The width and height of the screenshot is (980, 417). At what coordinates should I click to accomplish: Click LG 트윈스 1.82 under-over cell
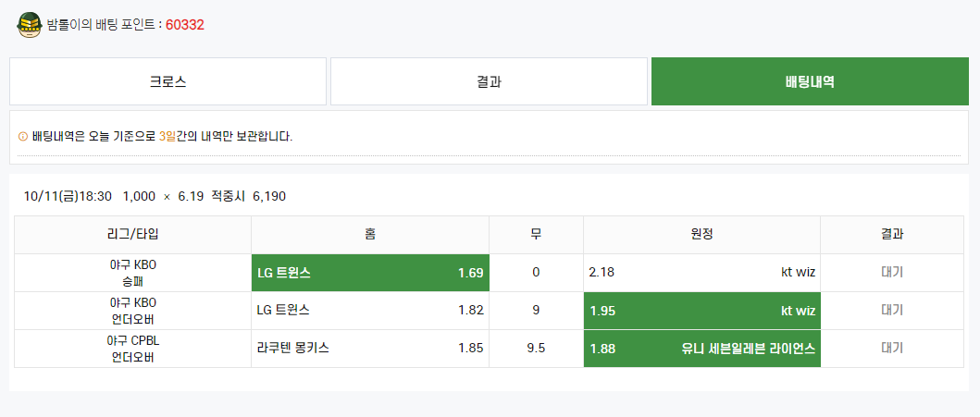click(x=371, y=311)
